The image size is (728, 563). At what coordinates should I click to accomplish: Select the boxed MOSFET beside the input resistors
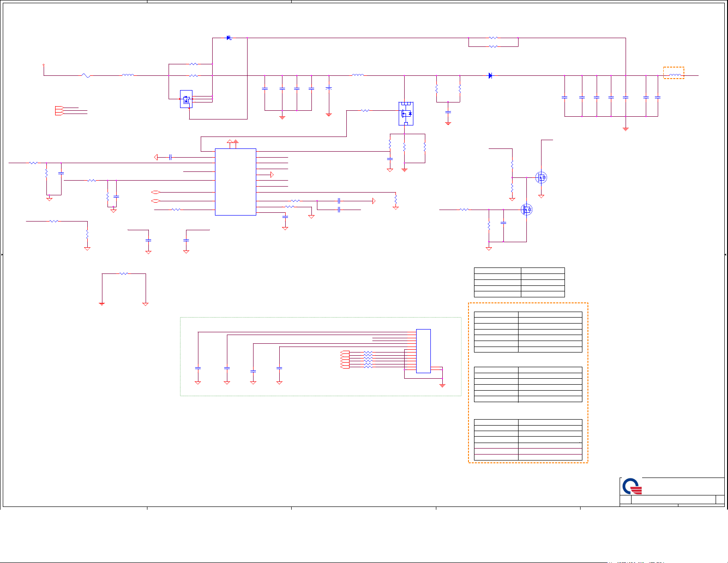tap(186, 99)
